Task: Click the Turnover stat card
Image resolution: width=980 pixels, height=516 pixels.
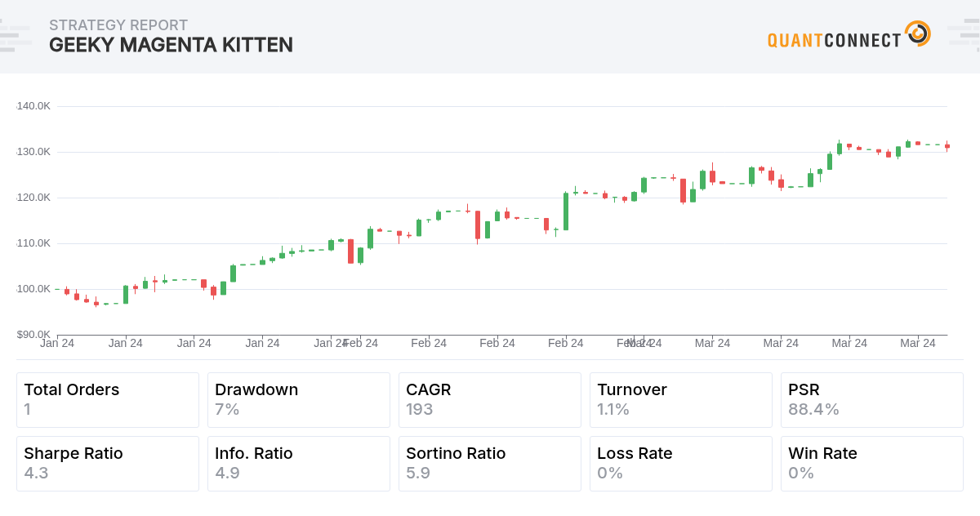Action: (x=681, y=400)
